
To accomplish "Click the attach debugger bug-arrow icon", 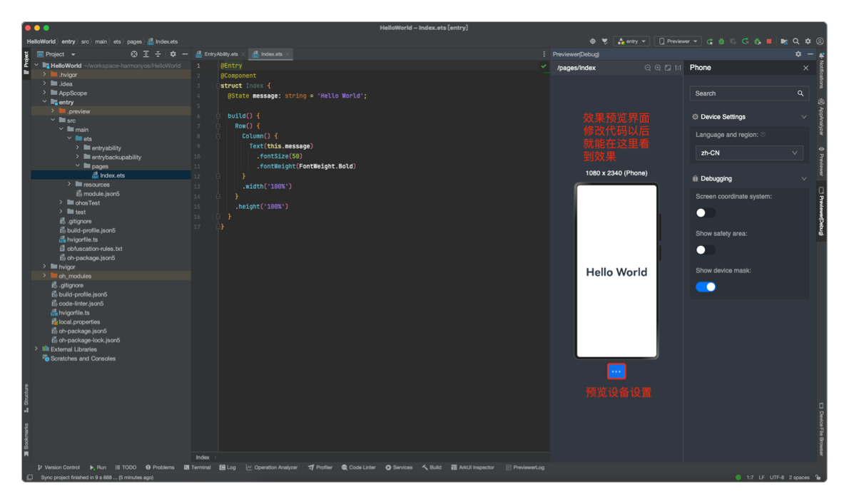I will pyautogui.click(x=757, y=41).
